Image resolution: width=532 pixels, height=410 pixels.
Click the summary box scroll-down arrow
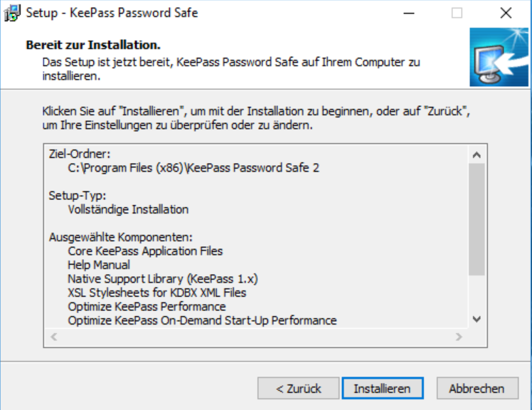point(477,320)
